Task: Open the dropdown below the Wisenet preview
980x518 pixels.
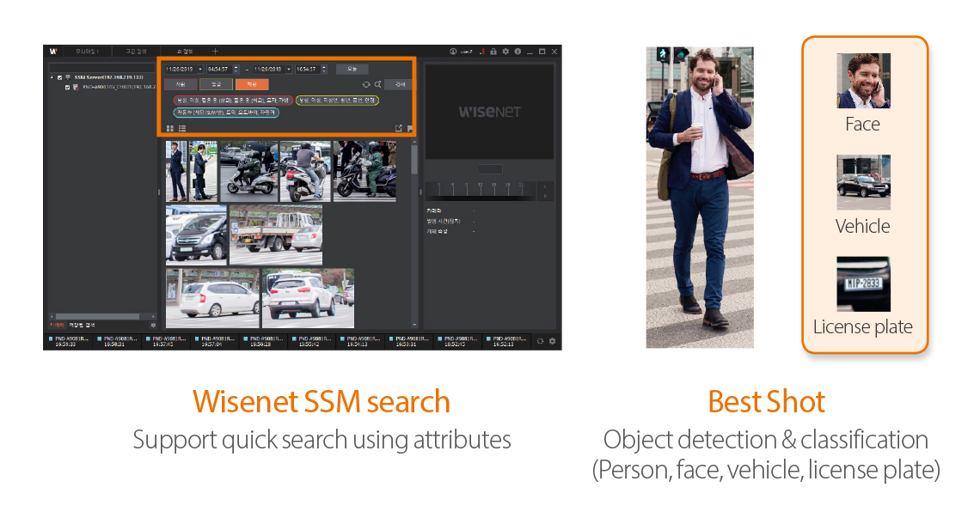Action: point(490,168)
